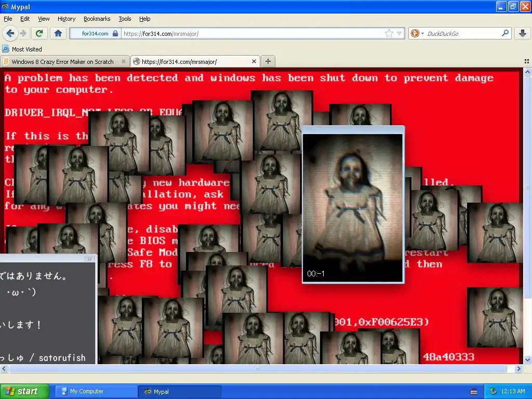Close the for314.com/mrsmajor tab
The width and height of the screenshot is (532, 399).
pyautogui.click(x=254, y=61)
